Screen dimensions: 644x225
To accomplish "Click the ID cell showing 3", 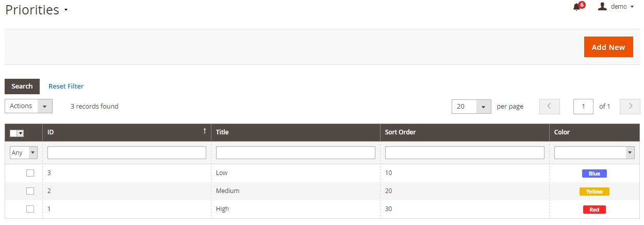I will click(127, 173).
